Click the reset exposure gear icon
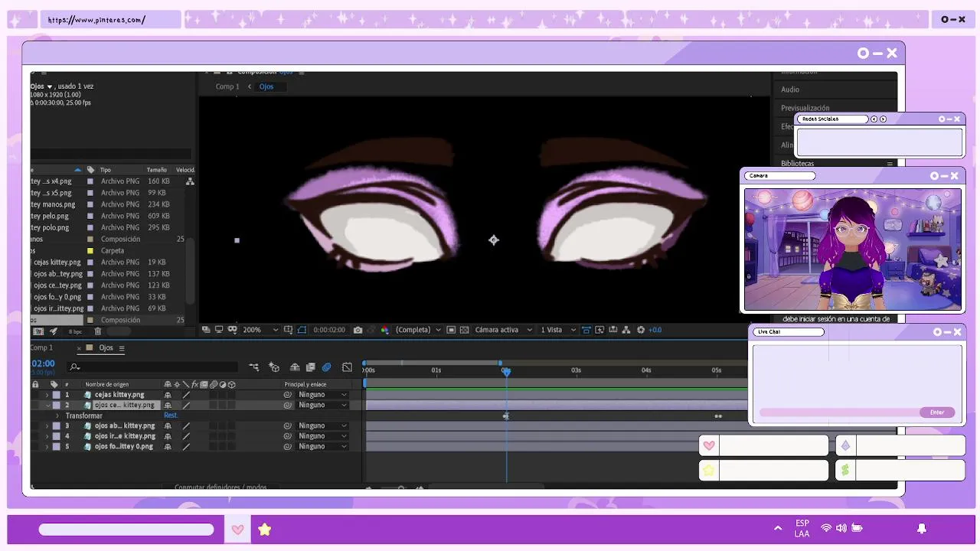Screen dimensions: 980x551 [641, 330]
